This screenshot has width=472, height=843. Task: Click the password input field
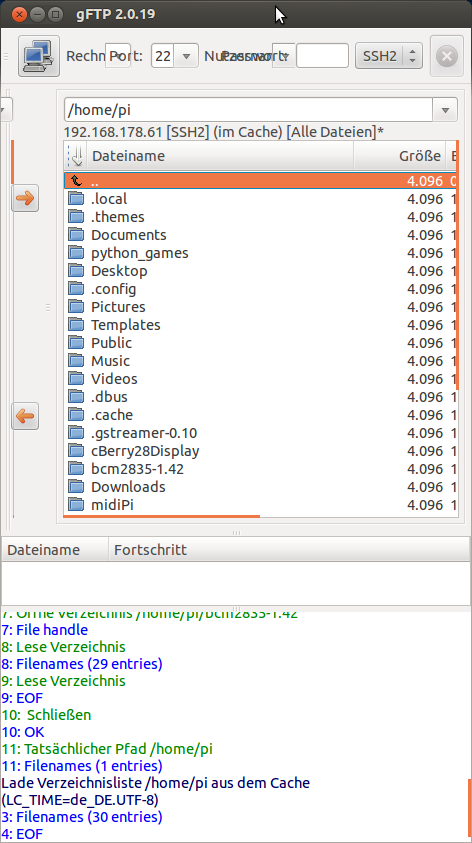click(323, 56)
